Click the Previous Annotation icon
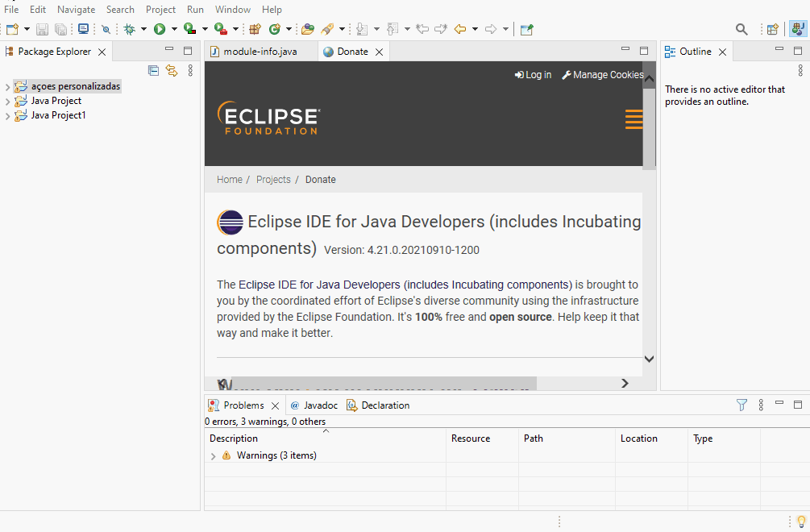 (393, 30)
